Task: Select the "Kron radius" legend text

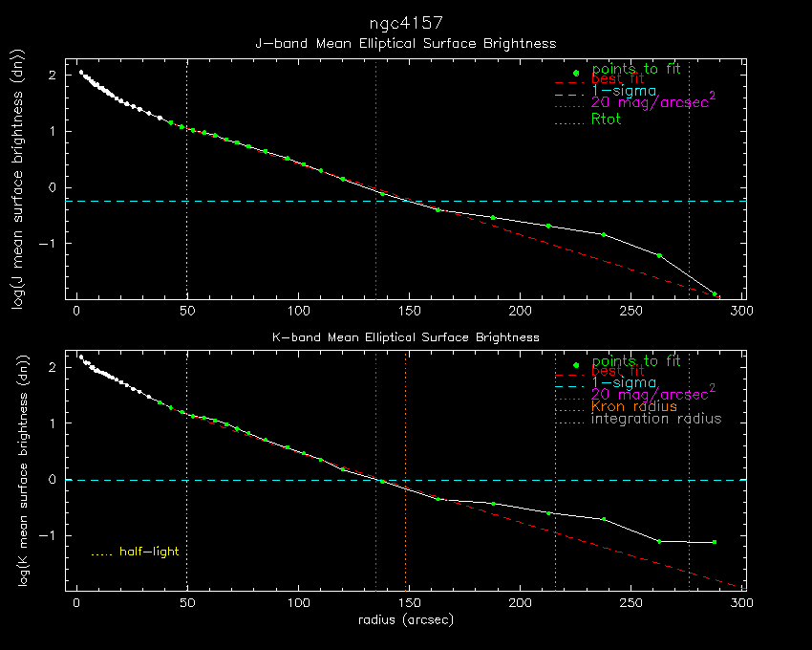Action: (x=634, y=407)
